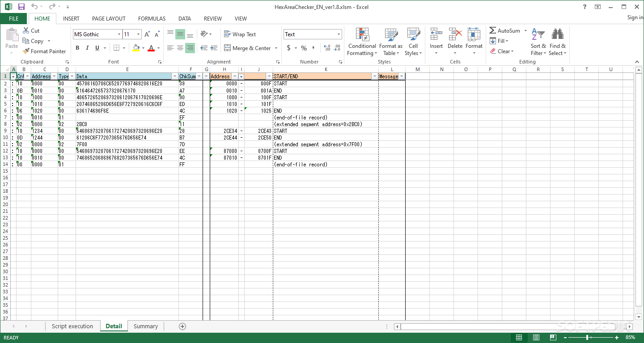644x343 pixels.
Task: Open Sort & Filter menu
Action: click(x=538, y=42)
